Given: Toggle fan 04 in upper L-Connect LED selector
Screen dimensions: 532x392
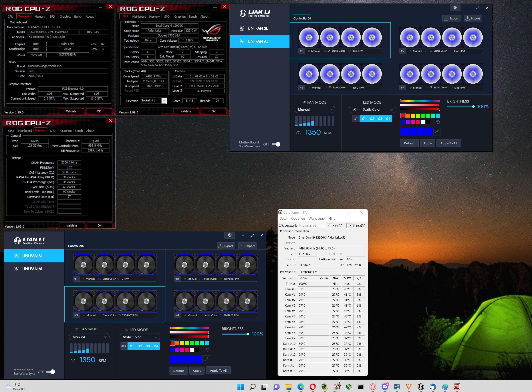Looking at the screenshot, I should [x=388, y=119].
